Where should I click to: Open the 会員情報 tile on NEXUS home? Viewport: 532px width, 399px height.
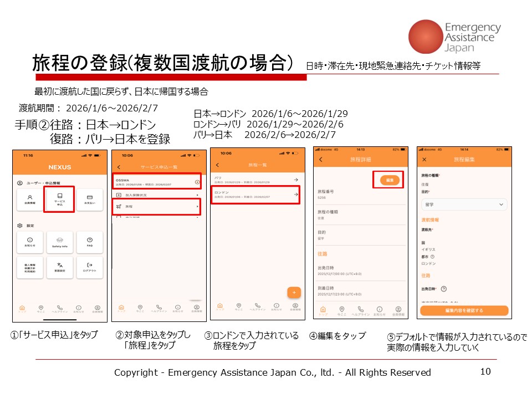30,199
